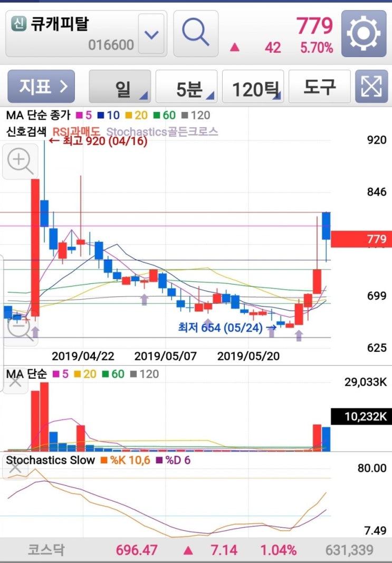
Task: Tap the 5-day MA magenta swatch
Action: [79, 115]
